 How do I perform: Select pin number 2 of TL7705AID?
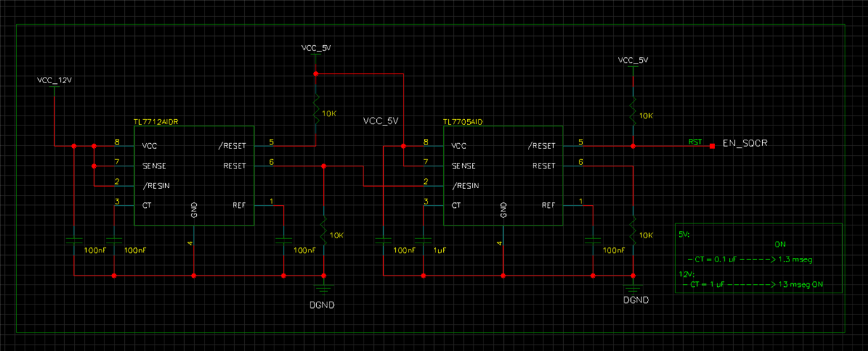(426, 182)
